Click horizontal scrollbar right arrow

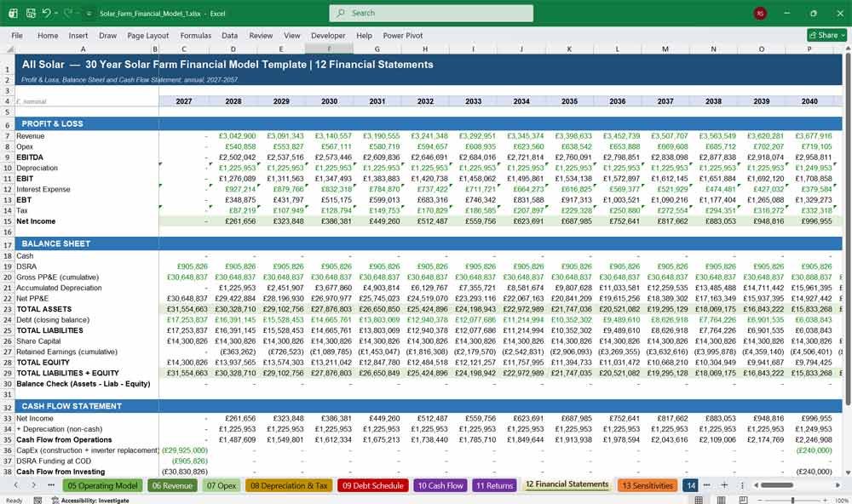[838, 485]
